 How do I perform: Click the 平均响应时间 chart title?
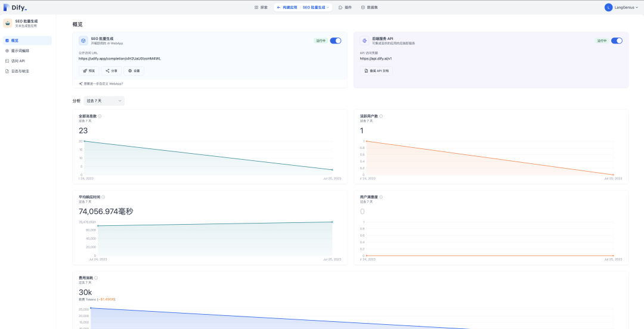click(x=89, y=197)
